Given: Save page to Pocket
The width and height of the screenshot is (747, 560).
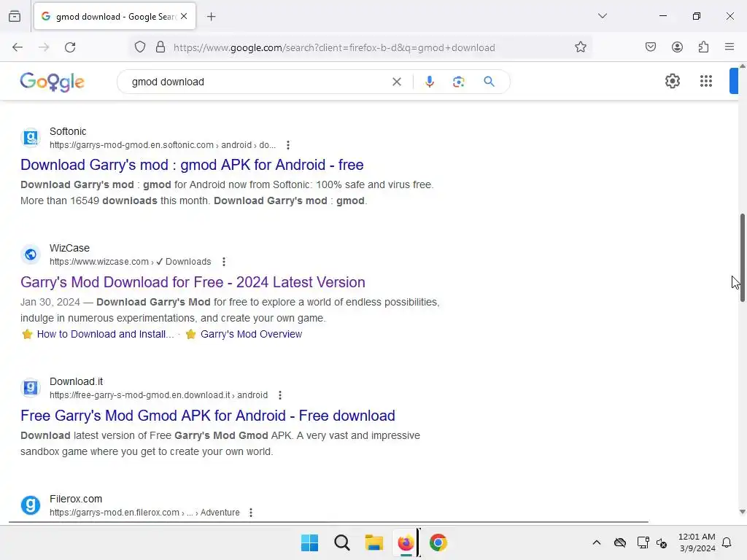Looking at the screenshot, I should pos(650,47).
